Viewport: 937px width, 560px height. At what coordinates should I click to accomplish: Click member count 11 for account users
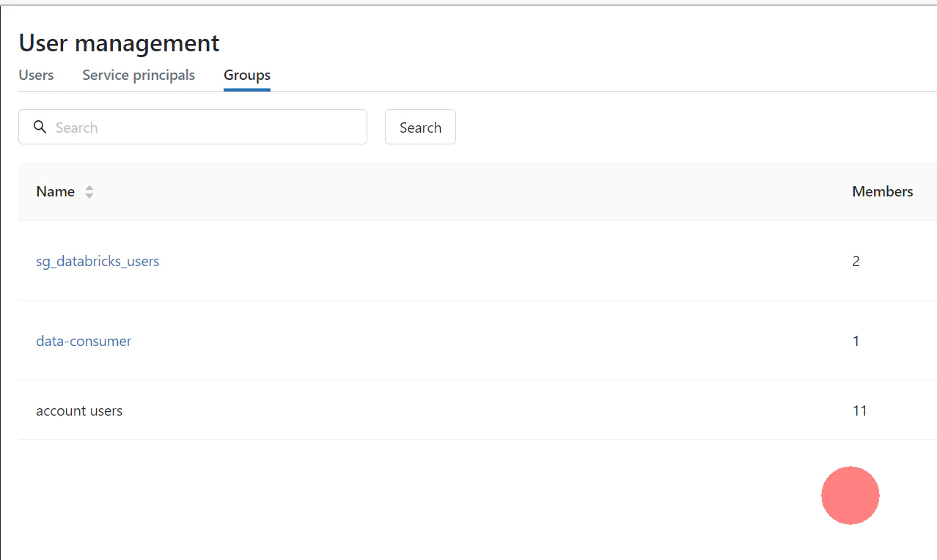click(859, 410)
